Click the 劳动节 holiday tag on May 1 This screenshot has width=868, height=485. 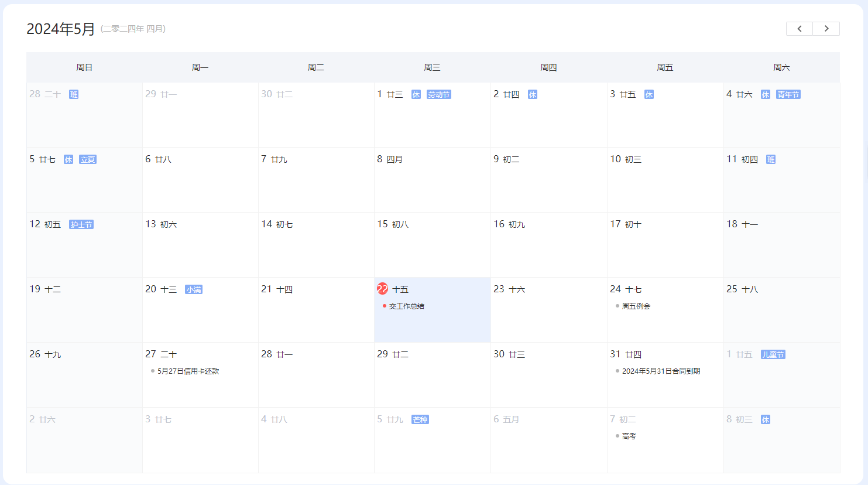pos(439,94)
